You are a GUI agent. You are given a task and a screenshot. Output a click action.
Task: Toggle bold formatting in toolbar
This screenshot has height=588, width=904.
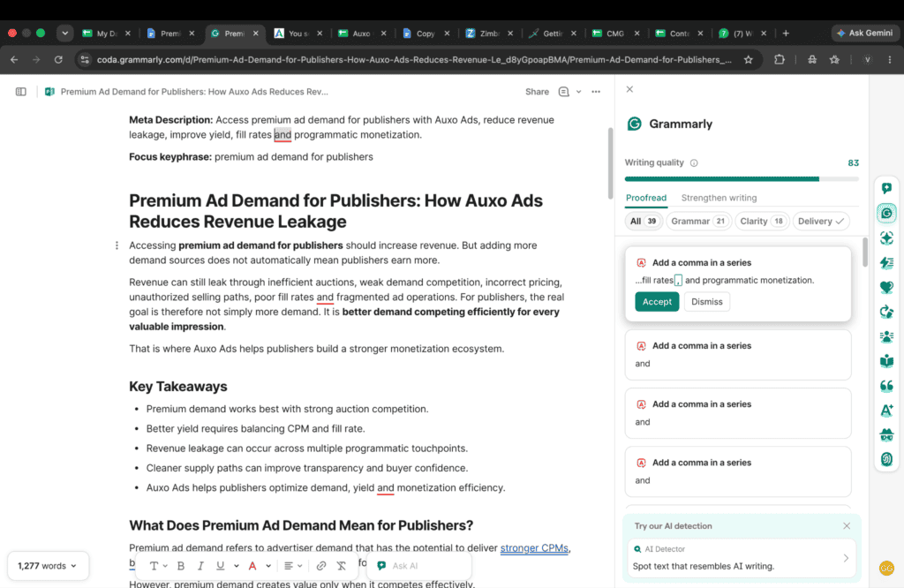click(181, 566)
